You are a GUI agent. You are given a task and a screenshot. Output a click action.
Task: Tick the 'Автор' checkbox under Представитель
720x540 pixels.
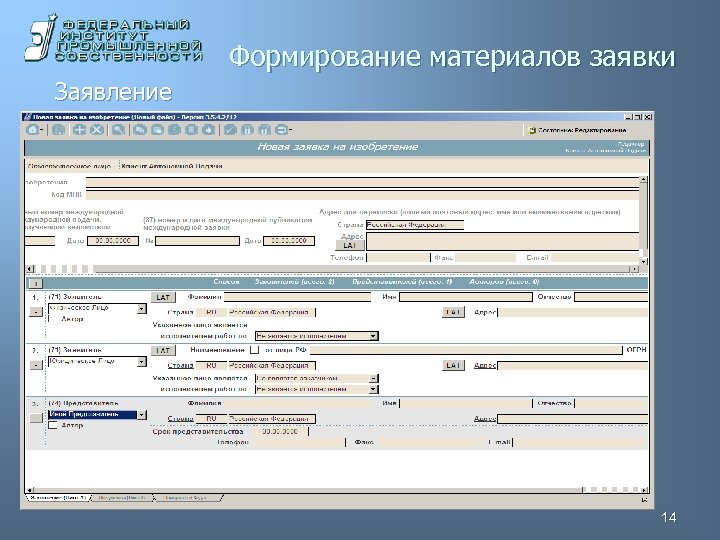click(x=53, y=425)
